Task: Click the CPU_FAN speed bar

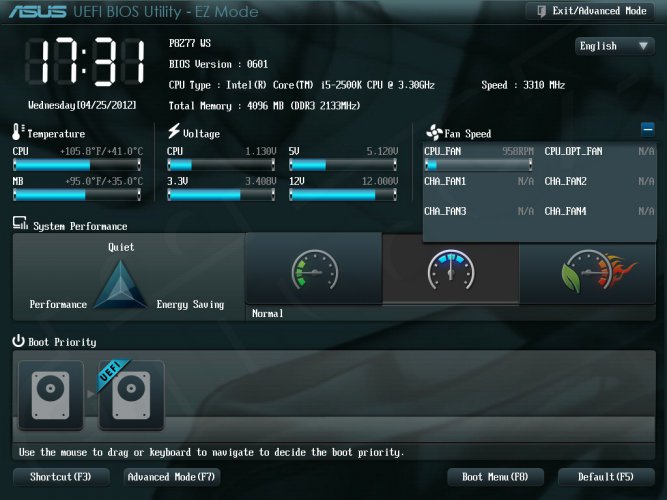Action: click(x=479, y=165)
